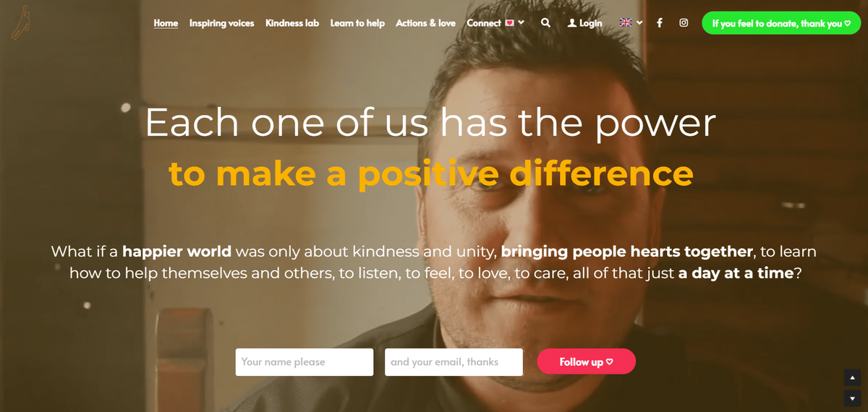Click the scroll-down arrow button
Screen dimensions: 868x412
pyautogui.click(x=852, y=398)
